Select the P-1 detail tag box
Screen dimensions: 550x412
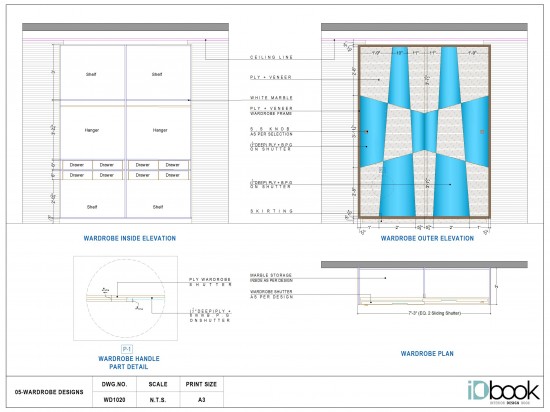tap(127, 349)
